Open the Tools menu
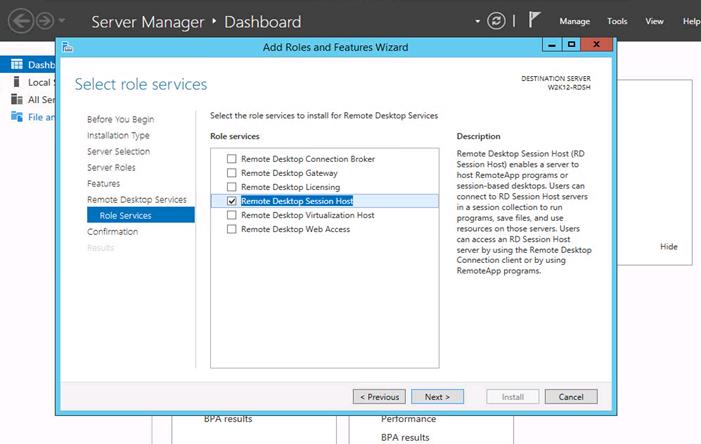Image resolution: width=701 pixels, height=444 pixels. coord(617,21)
